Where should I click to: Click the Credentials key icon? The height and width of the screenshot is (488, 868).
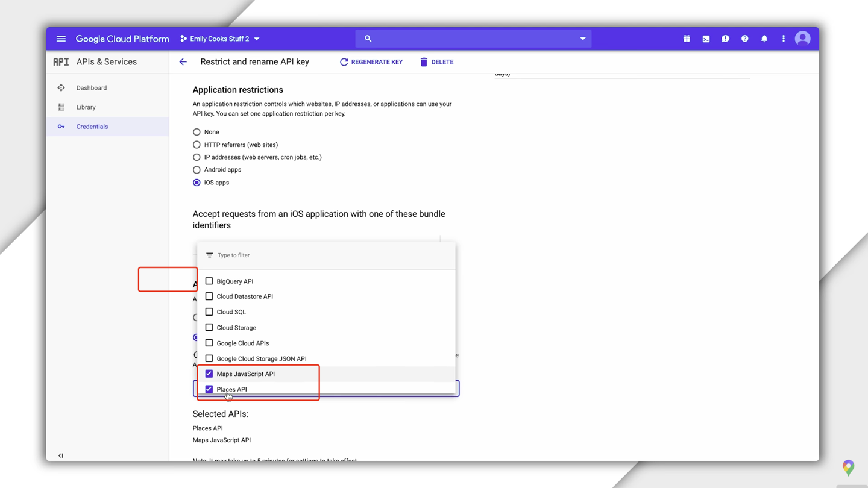point(61,127)
